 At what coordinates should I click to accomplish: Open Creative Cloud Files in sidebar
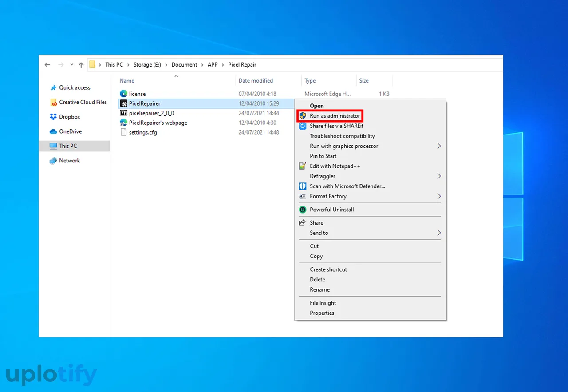click(83, 102)
